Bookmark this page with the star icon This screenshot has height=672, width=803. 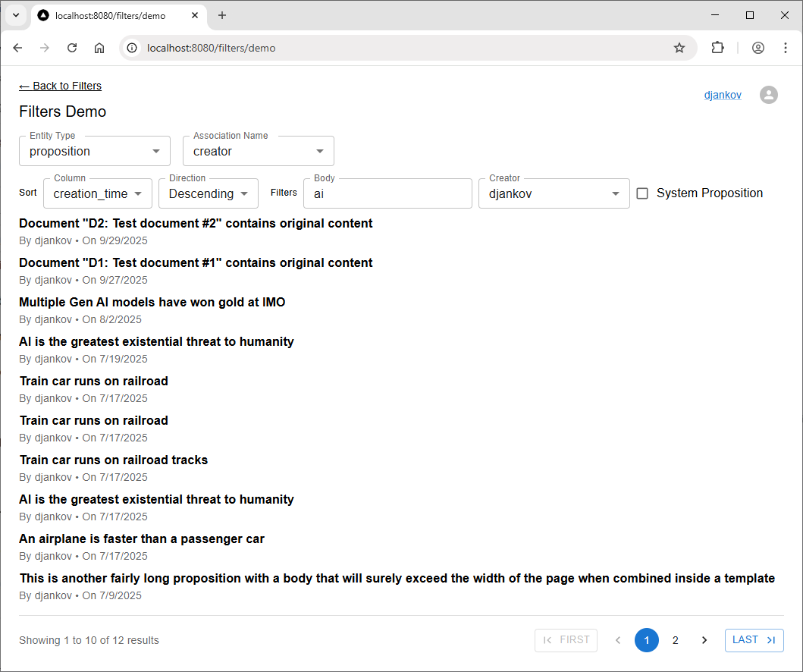tap(679, 48)
